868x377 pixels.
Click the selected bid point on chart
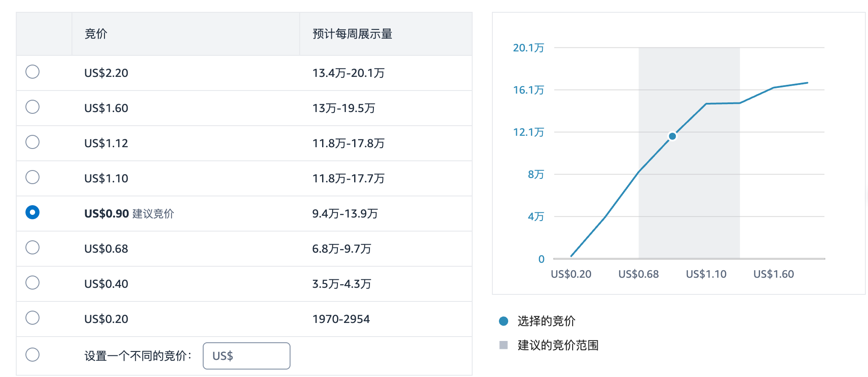pyautogui.click(x=672, y=136)
